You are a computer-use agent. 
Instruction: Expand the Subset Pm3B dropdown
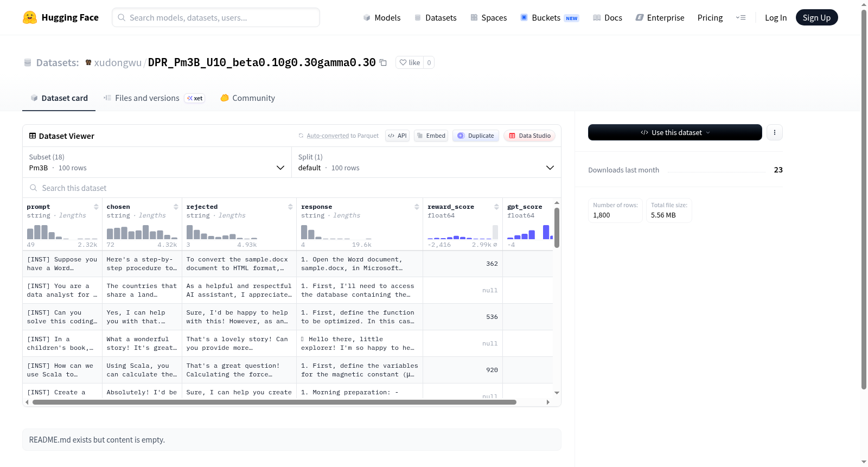tap(157, 162)
